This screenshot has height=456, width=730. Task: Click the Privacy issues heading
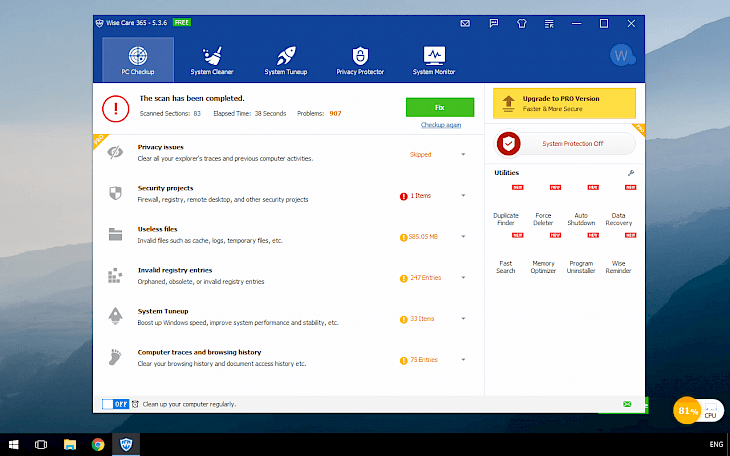[161, 147]
